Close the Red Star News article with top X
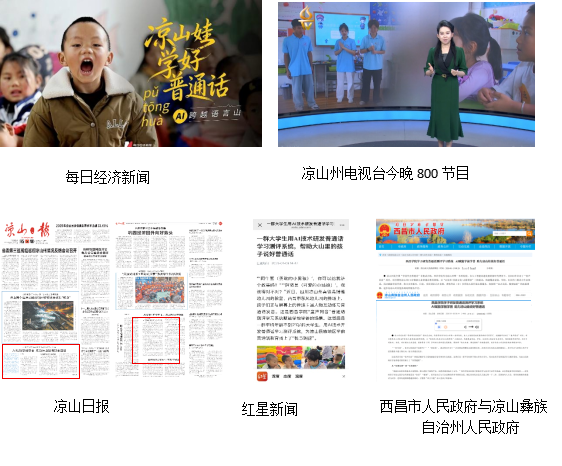 (x=260, y=225)
